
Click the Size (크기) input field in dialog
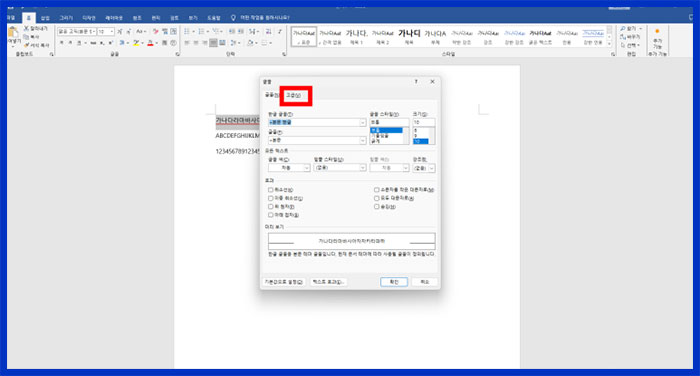(424, 122)
